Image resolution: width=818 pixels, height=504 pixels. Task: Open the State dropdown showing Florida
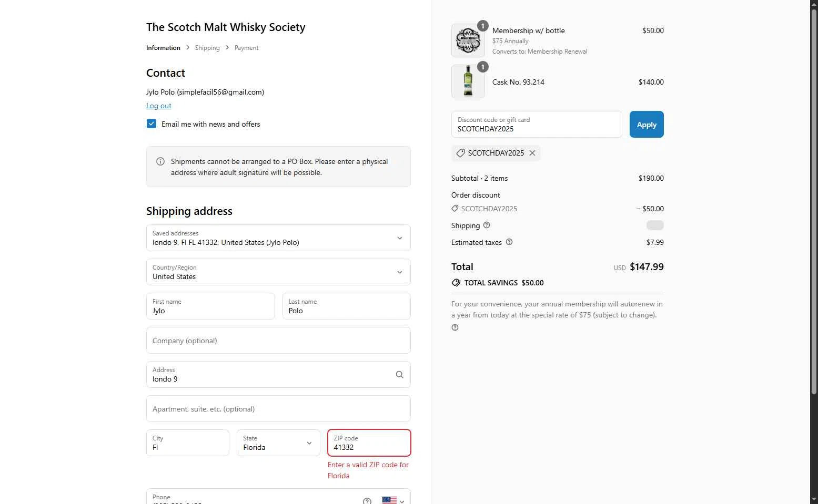[x=278, y=443]
